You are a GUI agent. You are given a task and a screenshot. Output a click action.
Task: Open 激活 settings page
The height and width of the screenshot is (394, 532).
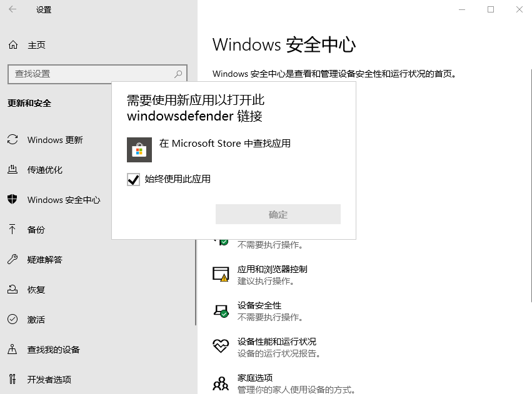click(x=36, y=320)
